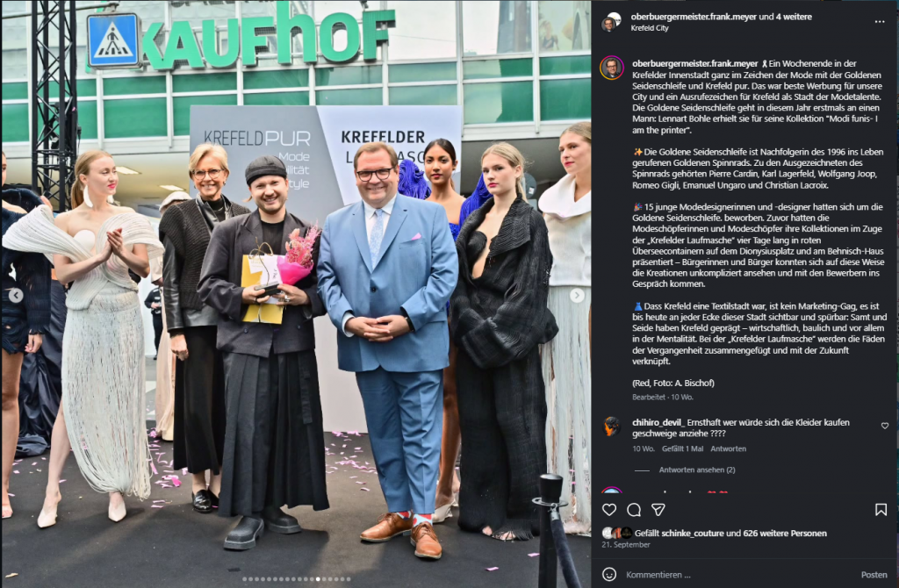Open "Krefeld City" location link
Screen dimensions: 899x588
[x=650, y=28]
